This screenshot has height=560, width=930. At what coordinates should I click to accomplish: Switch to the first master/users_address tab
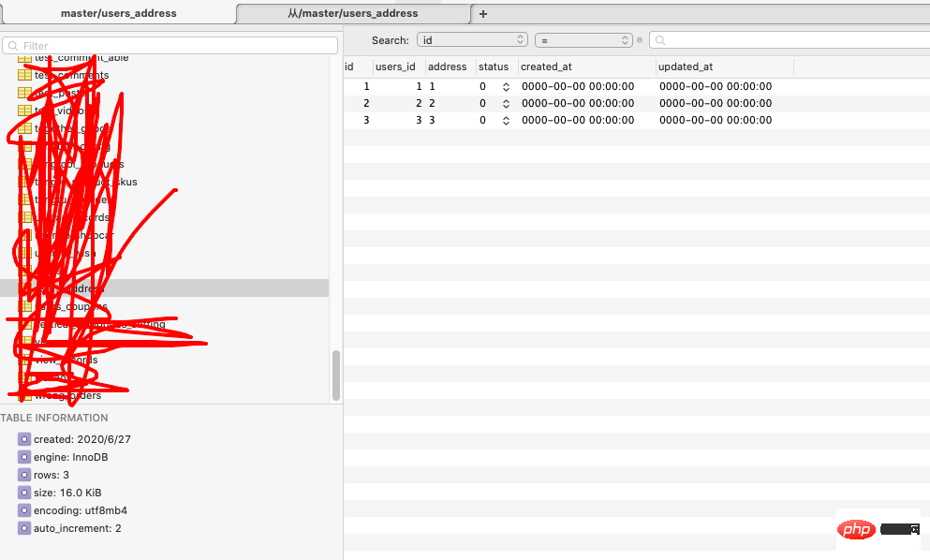click(x=119, y=14)
